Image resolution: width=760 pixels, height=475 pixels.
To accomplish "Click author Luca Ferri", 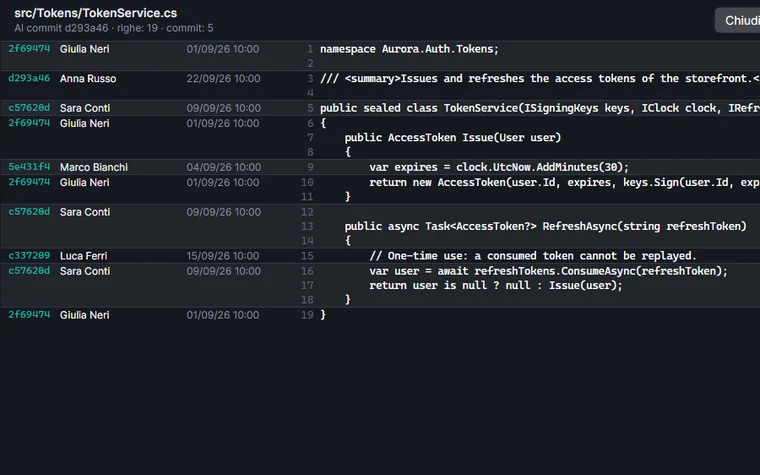I will (x=83, y=256).
